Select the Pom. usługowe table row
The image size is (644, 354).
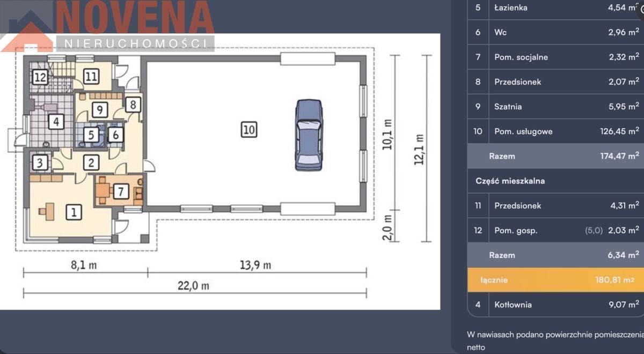tap(555, 131)
